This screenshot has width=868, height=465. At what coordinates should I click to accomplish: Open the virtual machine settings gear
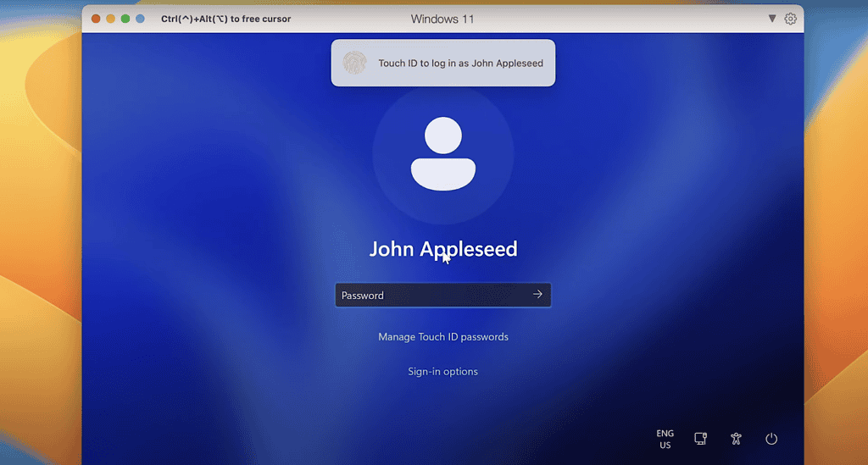click(790, 19)
